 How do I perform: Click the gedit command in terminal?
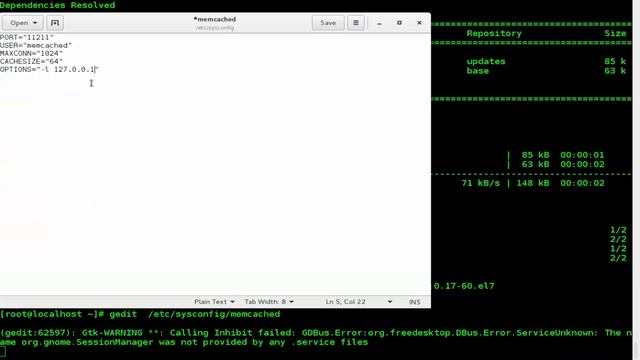[195, 314]
